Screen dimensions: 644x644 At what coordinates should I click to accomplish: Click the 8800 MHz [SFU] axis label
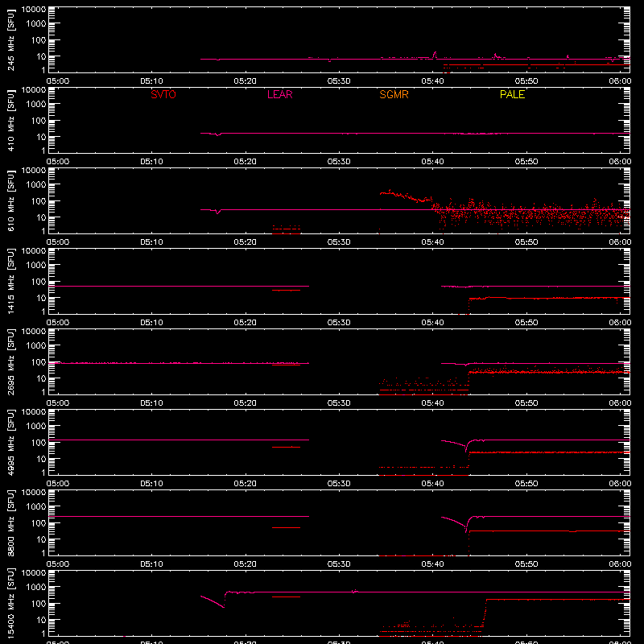(x=11, y=522)
